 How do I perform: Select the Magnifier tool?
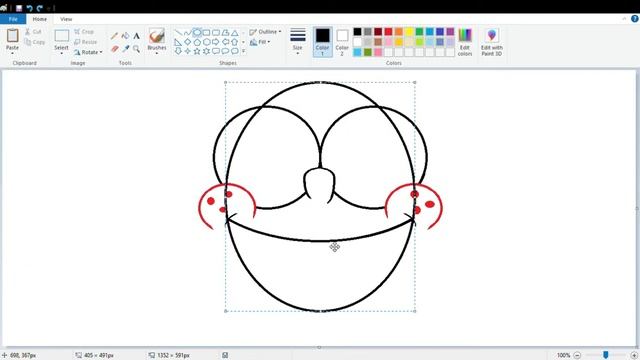click(136, 49)
